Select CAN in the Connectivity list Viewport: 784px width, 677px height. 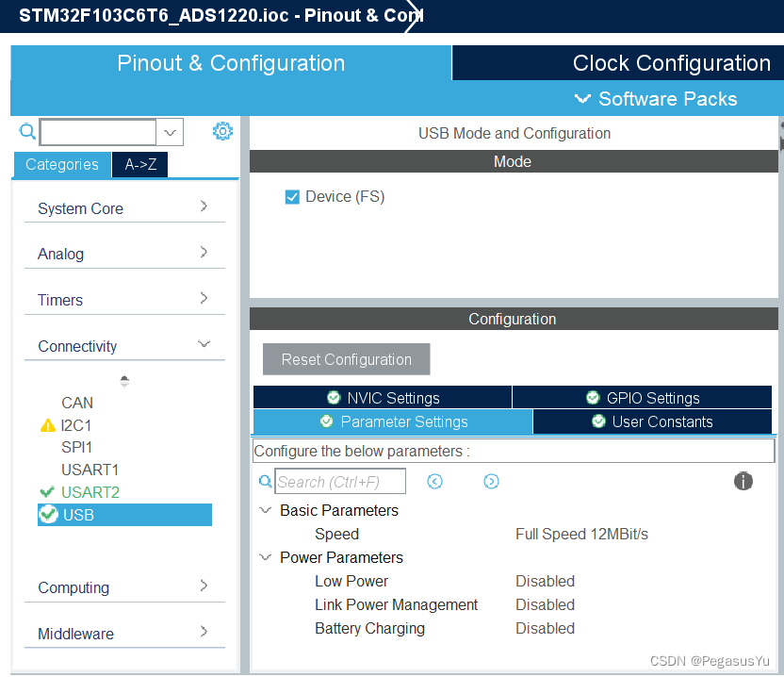(x=77, y=403)
